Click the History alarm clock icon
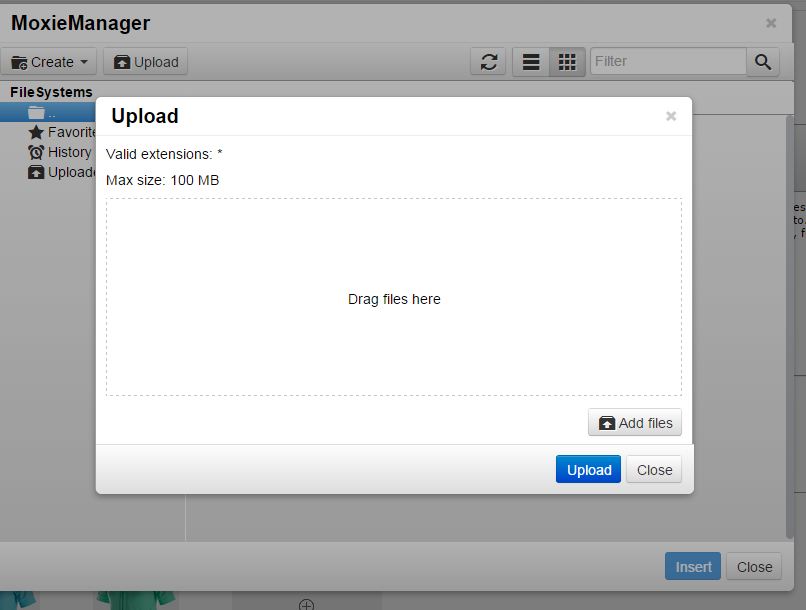806x610 pixels. coord(36,152)
